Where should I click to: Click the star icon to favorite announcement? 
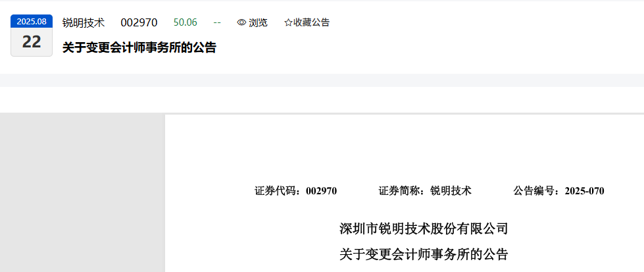tap(288, 22)
